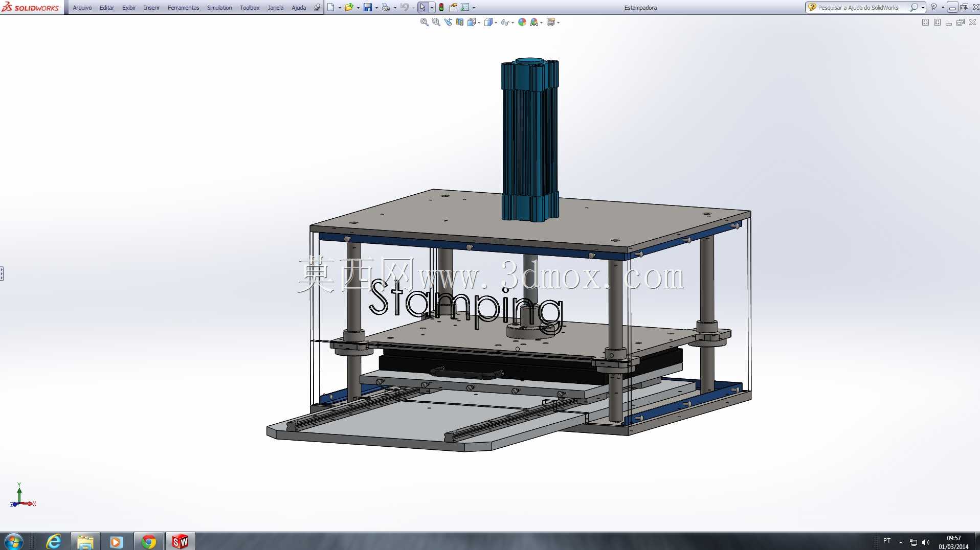The width and height of the screenshot is (980, 550).
Task: Click View Settings monitor icon
Action: click(551, 22)
